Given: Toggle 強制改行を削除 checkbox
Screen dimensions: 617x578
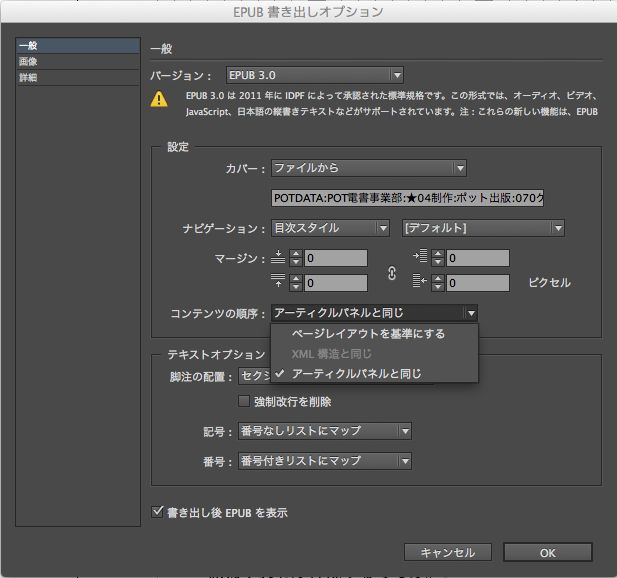Looking at the screenshot, I should click(243, 402).
